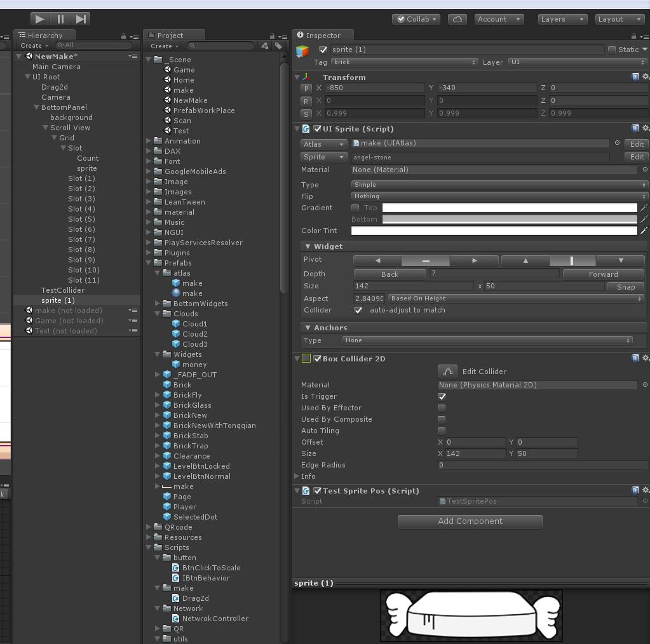650x644 pixels.
Task: Open the Anchors Type dropdown showing None
Action: click(487, 340)
